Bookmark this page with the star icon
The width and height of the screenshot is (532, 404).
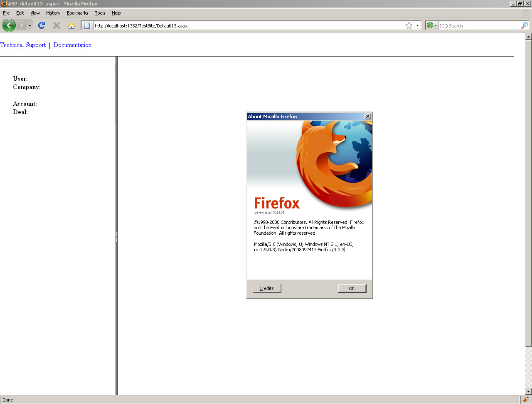[x=409, y=25]
